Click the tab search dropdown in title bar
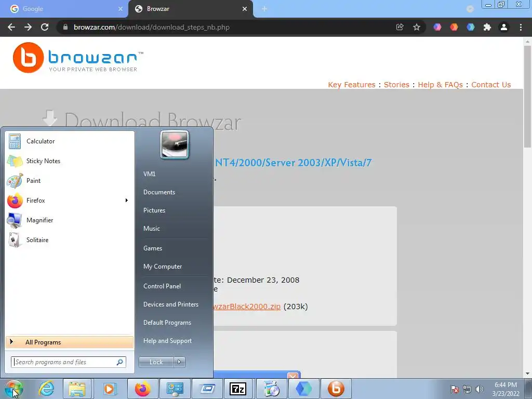This screenshot has width=532, height=399. click(470, 9)
